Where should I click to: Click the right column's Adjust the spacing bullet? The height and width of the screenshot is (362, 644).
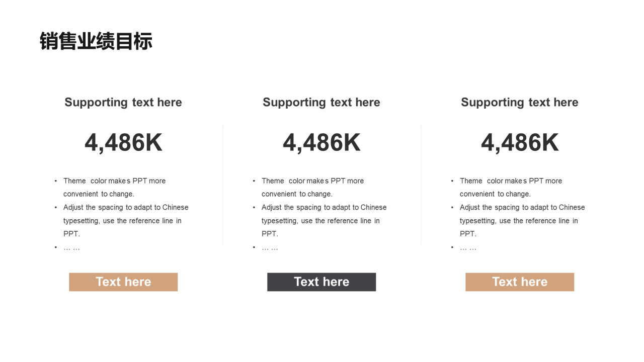point(522,220)
